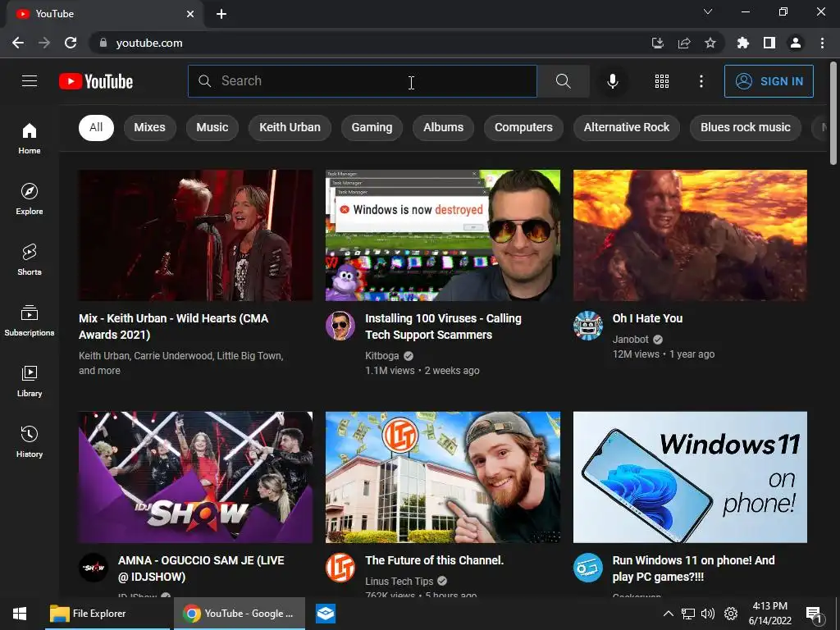Open the taskbar clock and date

coord(769,614)
